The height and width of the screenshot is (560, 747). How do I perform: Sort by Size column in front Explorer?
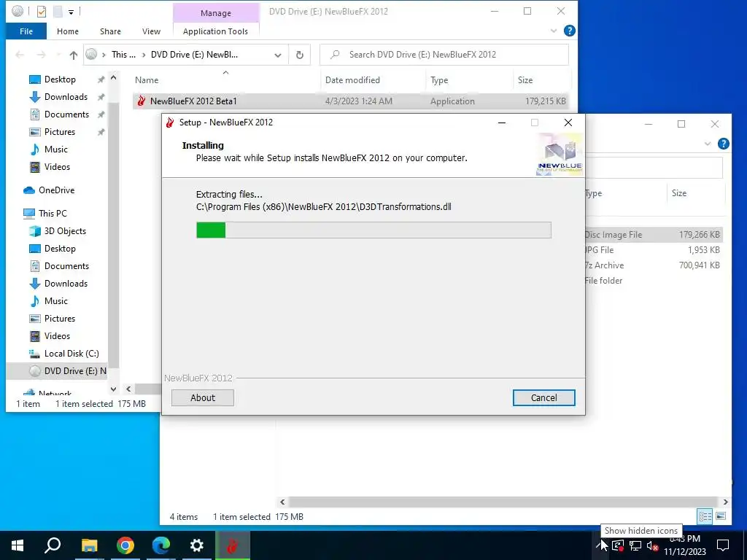[x=525, y=80]
